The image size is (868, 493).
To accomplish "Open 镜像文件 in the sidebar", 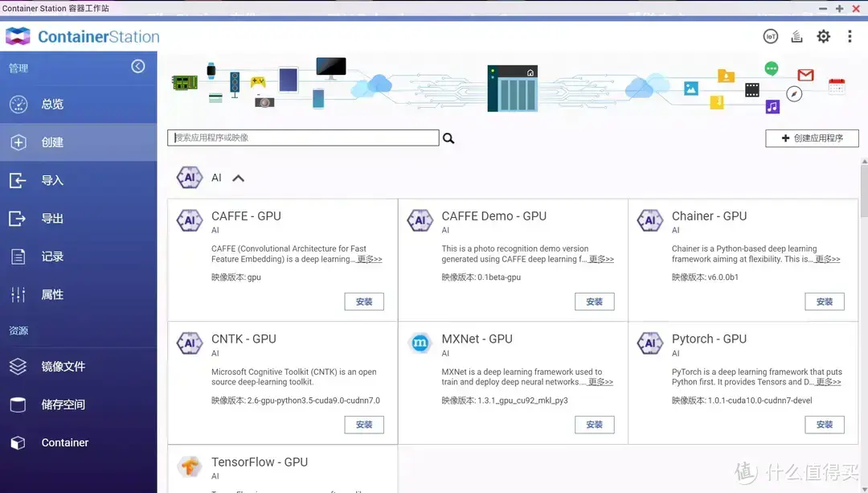I will point(79,366).
